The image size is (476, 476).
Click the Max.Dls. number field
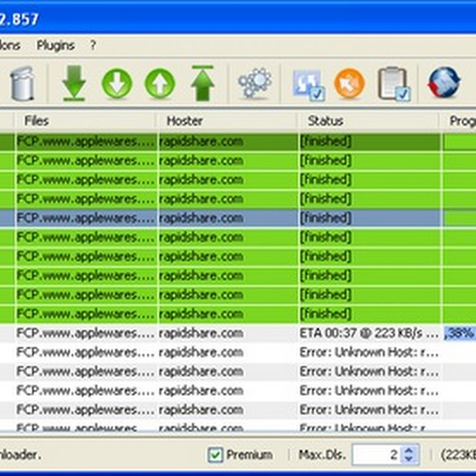point(376,455)
